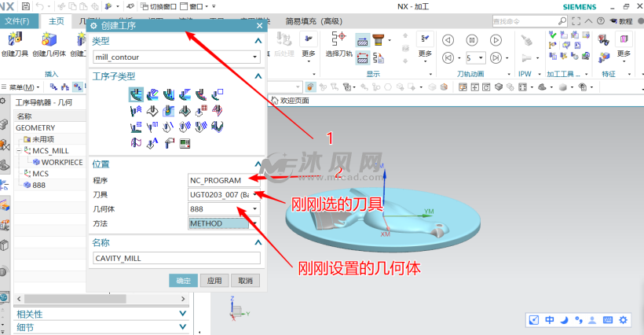
Task: Expand the 细节 panel
Action: [x=183, y=327]
